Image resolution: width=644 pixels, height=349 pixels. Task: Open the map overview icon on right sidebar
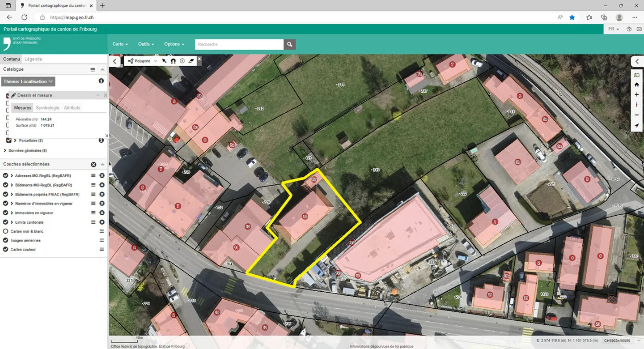tap(637, 75)
